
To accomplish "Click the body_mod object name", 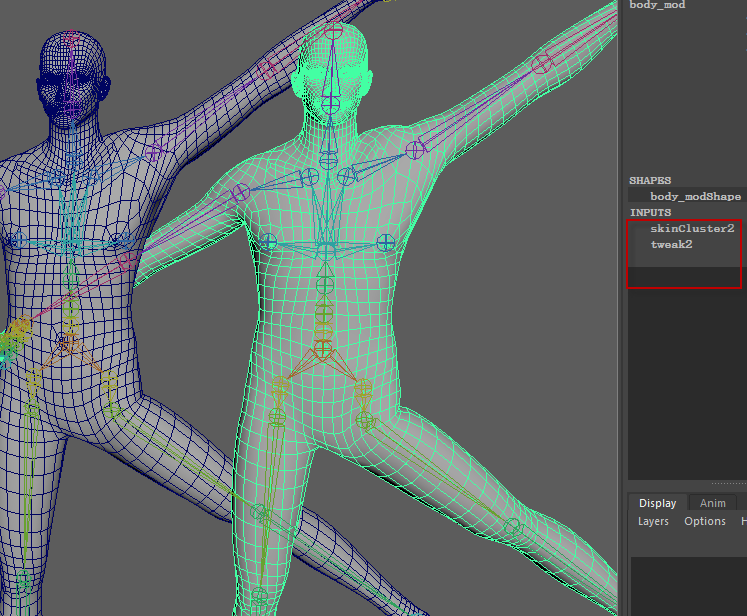I will (657, 5).
